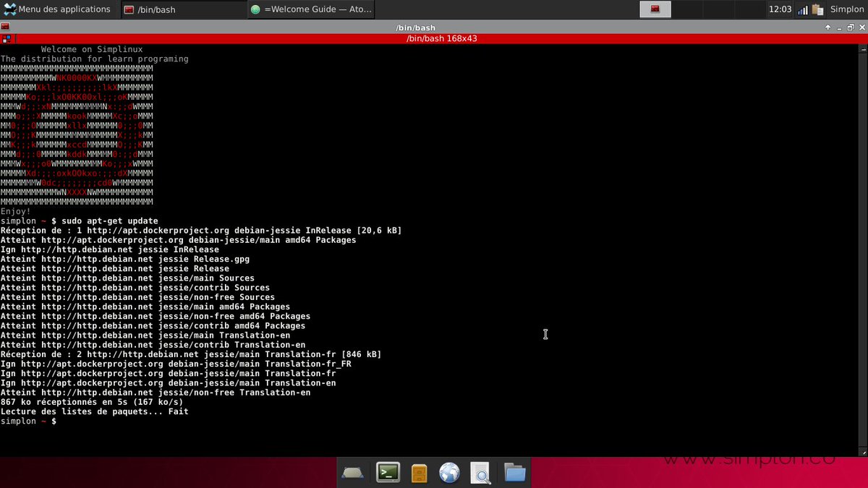Click 'The distribution for learn programing' text

point(94,59)
